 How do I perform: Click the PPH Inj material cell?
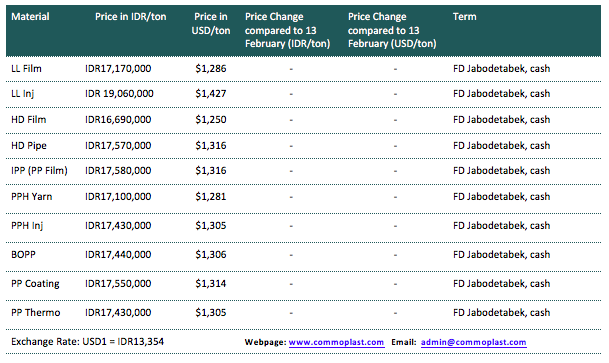coord(27,226)
